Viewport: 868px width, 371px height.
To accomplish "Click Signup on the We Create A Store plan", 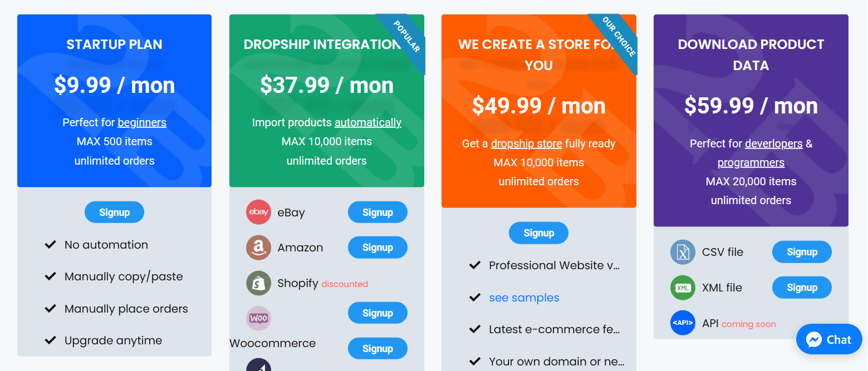I will tap(538, 233).
